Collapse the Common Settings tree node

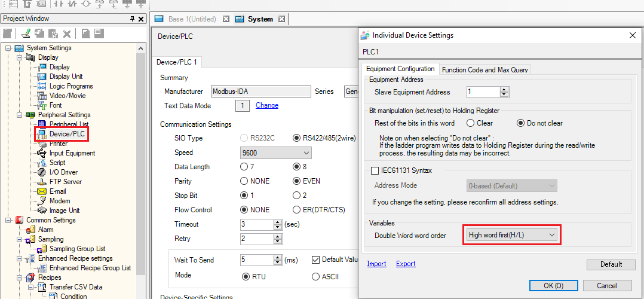tap(8, 220)
